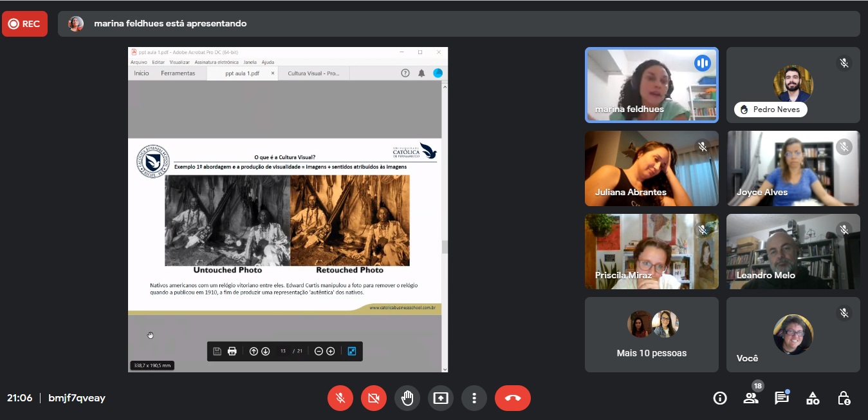Open the meeting details info panel
Screen dimensions: 868x420
(x=720, y=398)
